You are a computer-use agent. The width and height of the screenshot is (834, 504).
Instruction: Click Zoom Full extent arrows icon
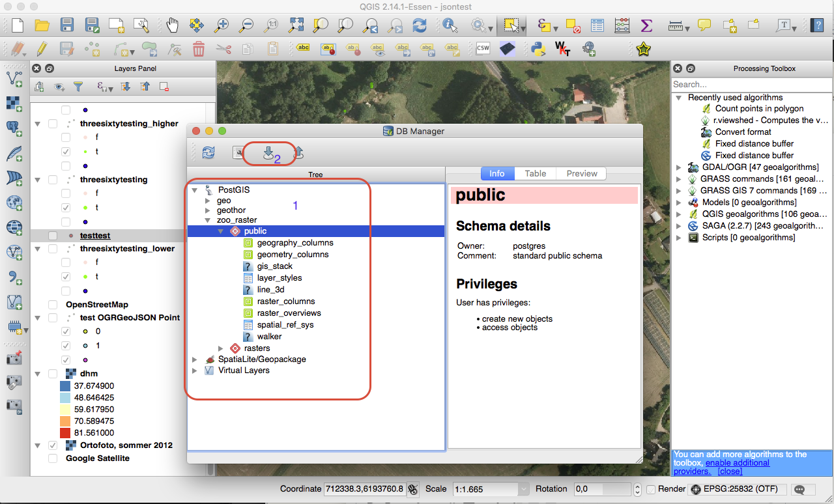pos(296,25)
